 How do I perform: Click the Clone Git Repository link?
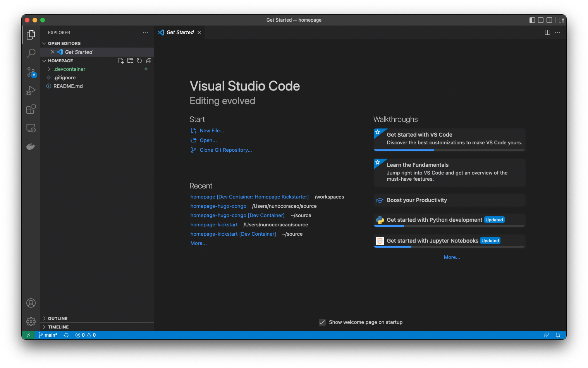[225, 150]
